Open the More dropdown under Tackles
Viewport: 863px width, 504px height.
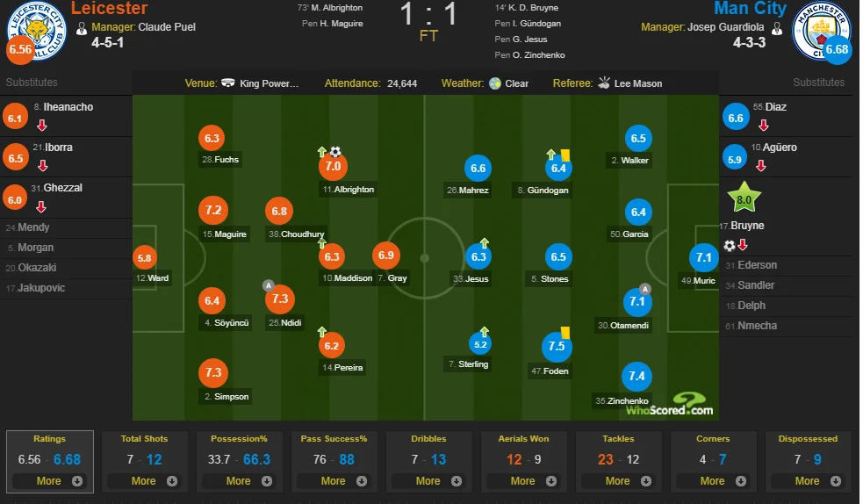[x=618, y=480]
